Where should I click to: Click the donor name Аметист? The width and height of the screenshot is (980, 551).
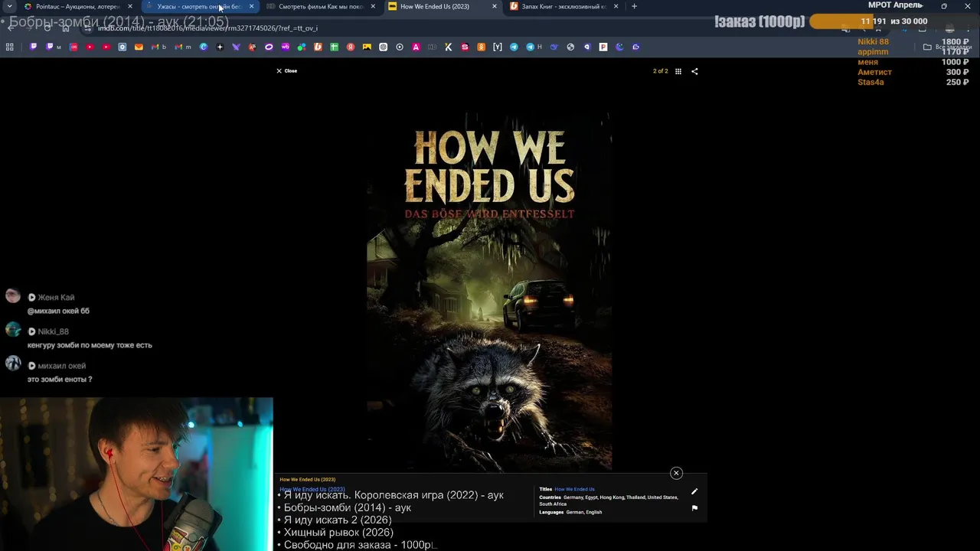coord(874,72)
